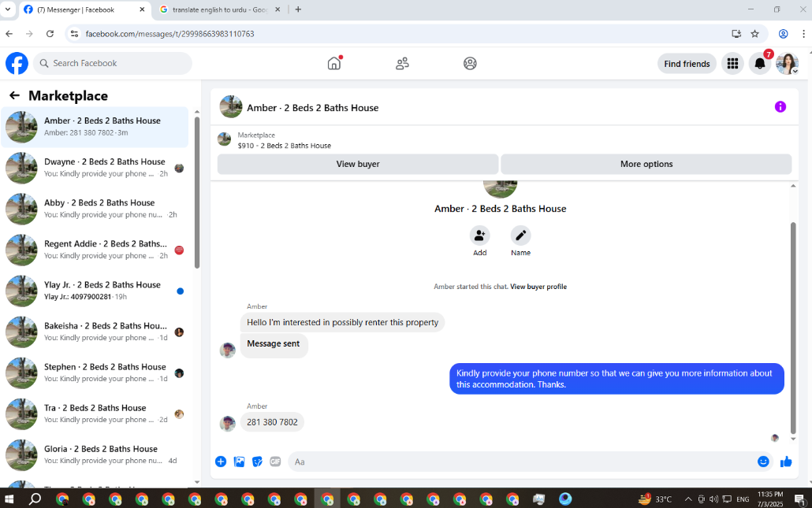This screenshot has width=812, height=508.
Task: Open the Bakeisha conversation
Action: [x=95, y=332]
